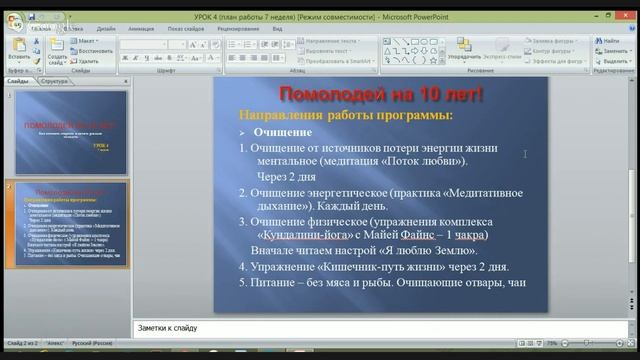The image size is (640, 360).
Task: Open the Review (Рецензирование) ribbon tab
Action: tap(238, 29)
